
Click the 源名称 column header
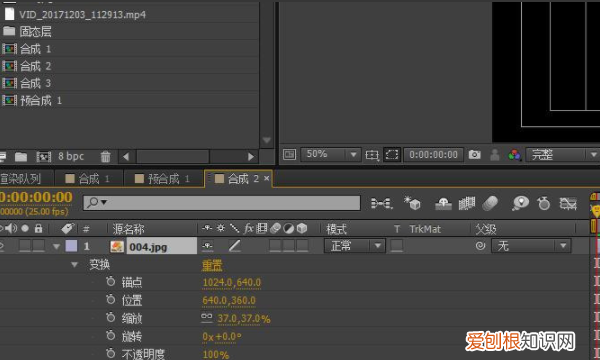click(129, 229)
